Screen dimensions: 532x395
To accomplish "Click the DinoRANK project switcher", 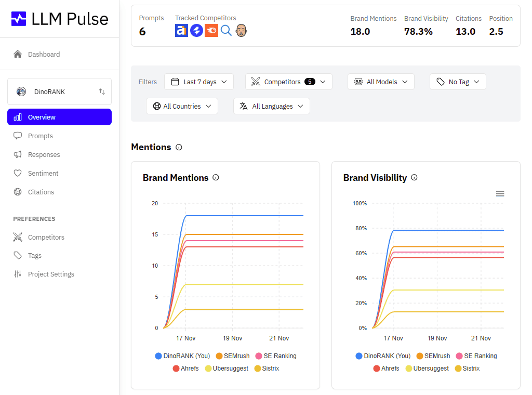I will 59,91.
